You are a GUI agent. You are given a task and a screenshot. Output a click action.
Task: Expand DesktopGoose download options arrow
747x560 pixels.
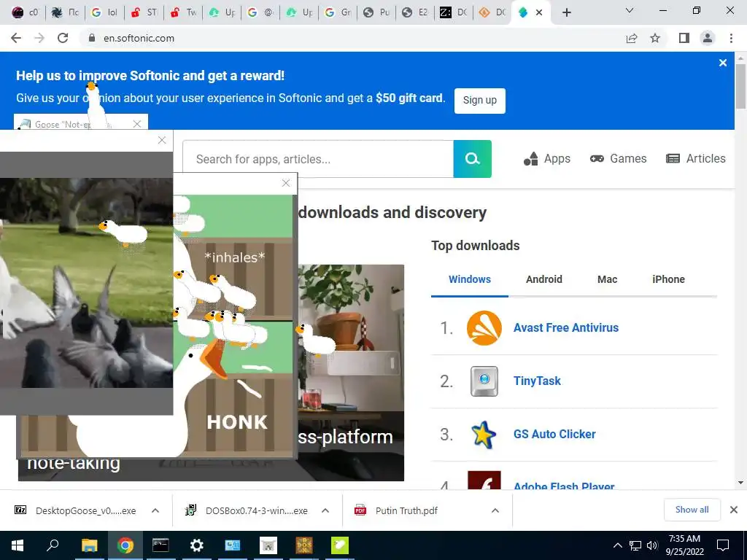pyautogui.click(x=155, y=510)
